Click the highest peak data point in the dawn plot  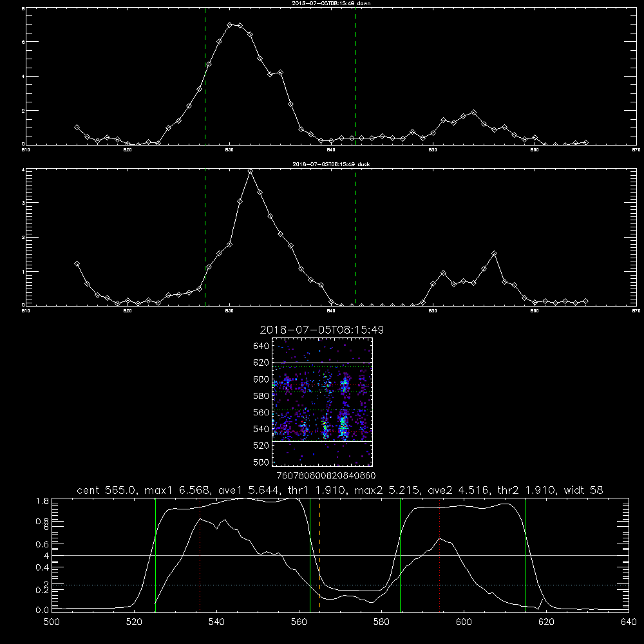point(230,25)
